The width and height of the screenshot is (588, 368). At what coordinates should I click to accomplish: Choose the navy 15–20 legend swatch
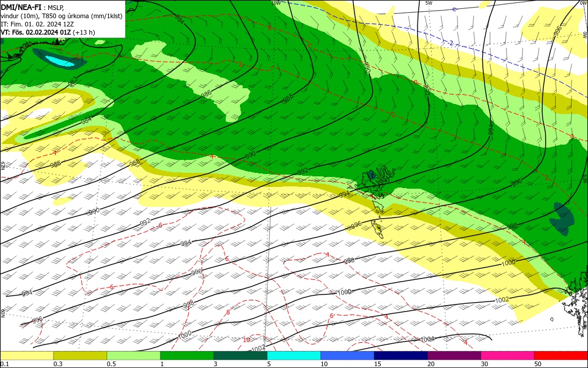[x=401, y=356]
